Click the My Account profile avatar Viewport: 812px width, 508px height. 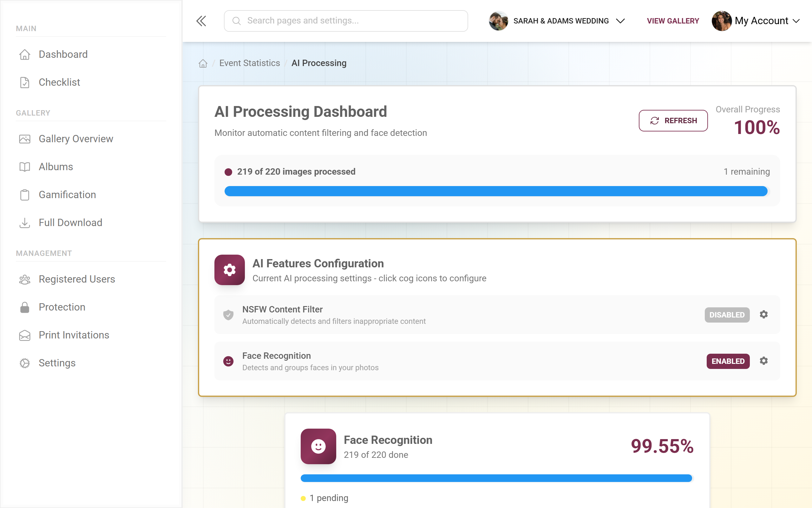point(721,21)
